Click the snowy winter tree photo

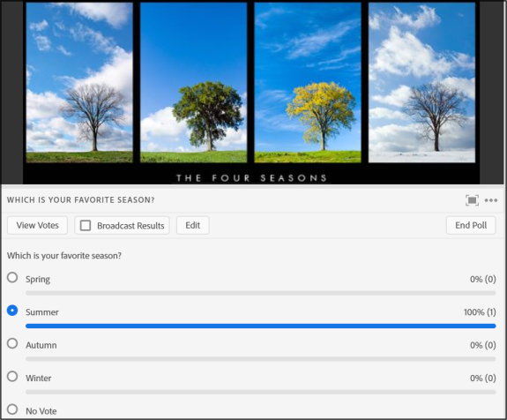tap(421, 83)
